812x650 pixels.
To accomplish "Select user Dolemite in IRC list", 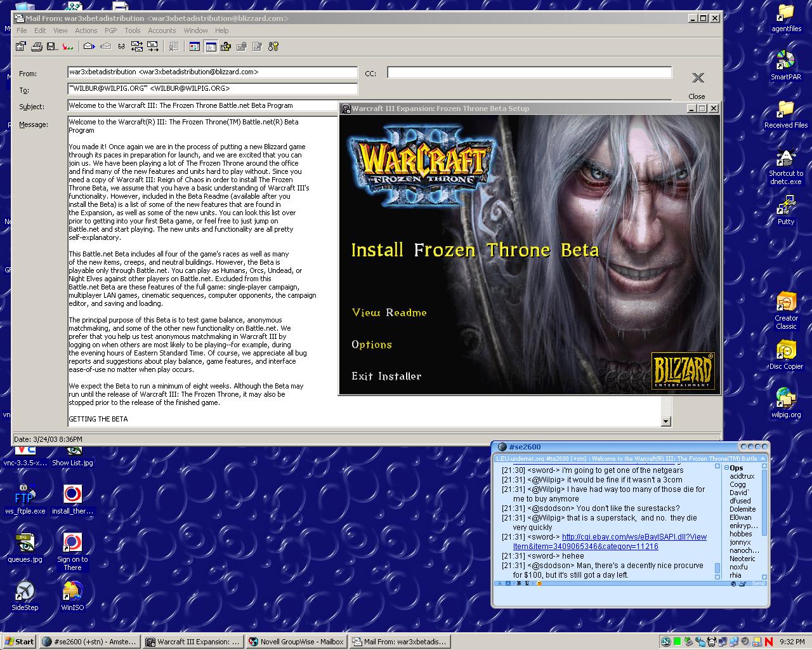I will pos(742,509).
